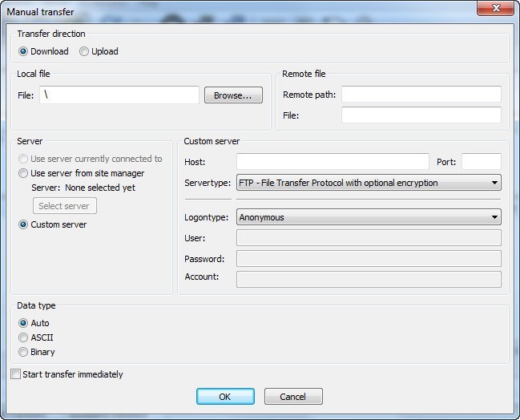The height and width of the screenshot is (420, 520).
Task: Click the Remote path input field
Action: pyautogui.click(x=421, y=95)
